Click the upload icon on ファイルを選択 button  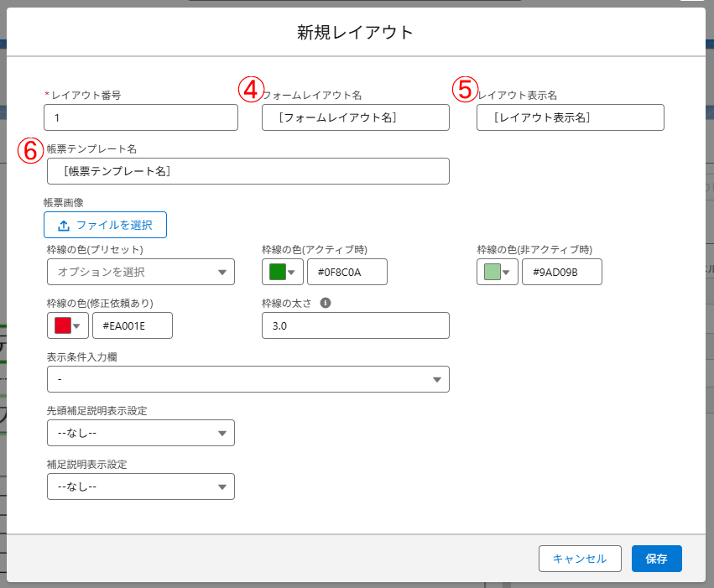point(63,225)
